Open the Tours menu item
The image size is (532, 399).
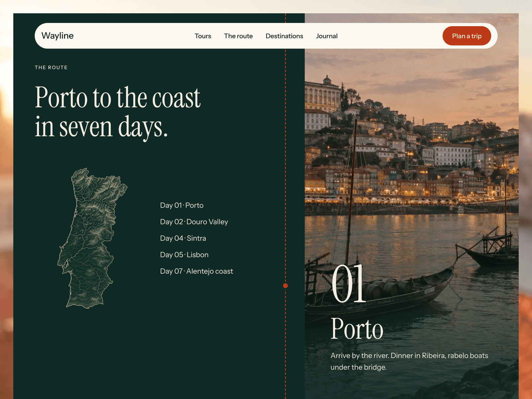(203, 36)
